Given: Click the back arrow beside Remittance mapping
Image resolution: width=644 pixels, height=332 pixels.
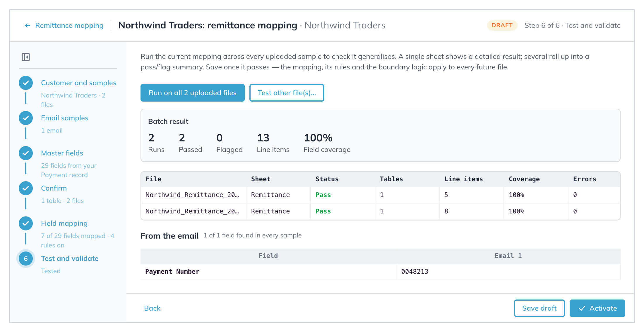Looking at the screenshot, I should [28, 26].
